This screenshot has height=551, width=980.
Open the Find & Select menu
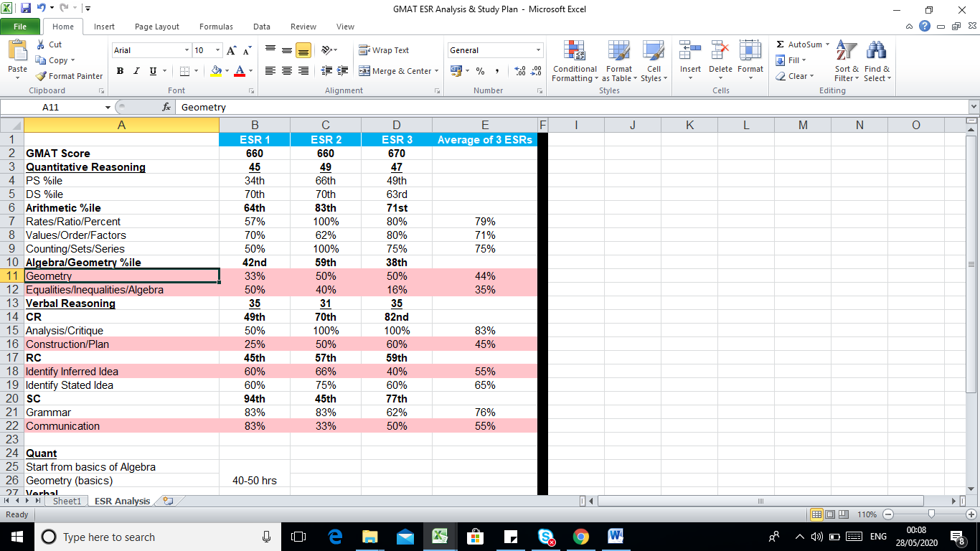(877, 61)
